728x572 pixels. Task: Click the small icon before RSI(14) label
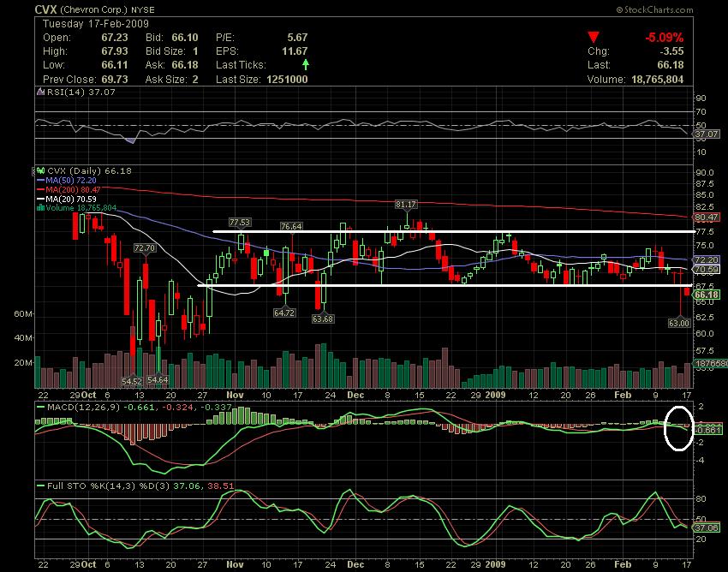(x=41, y=92)
